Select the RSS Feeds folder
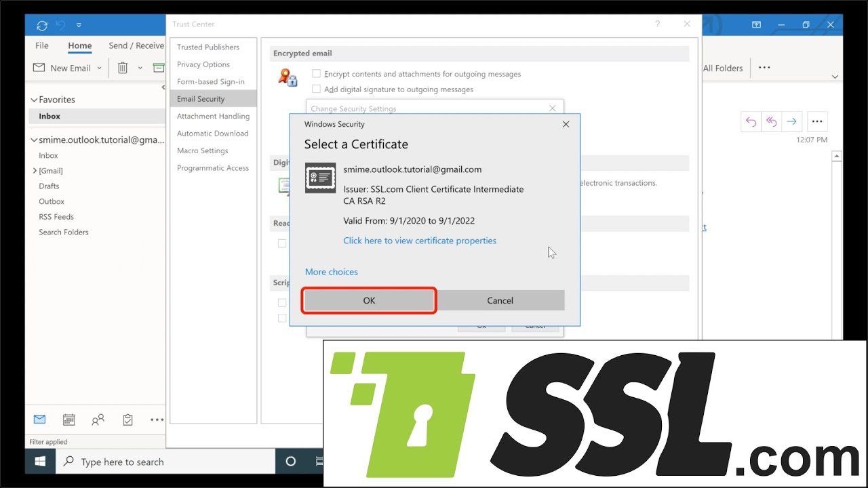 tap(56, 217)
